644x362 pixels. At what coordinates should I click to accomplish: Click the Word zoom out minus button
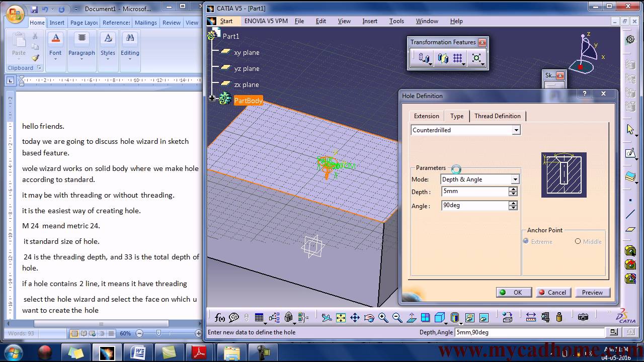[x=139, y=333]
